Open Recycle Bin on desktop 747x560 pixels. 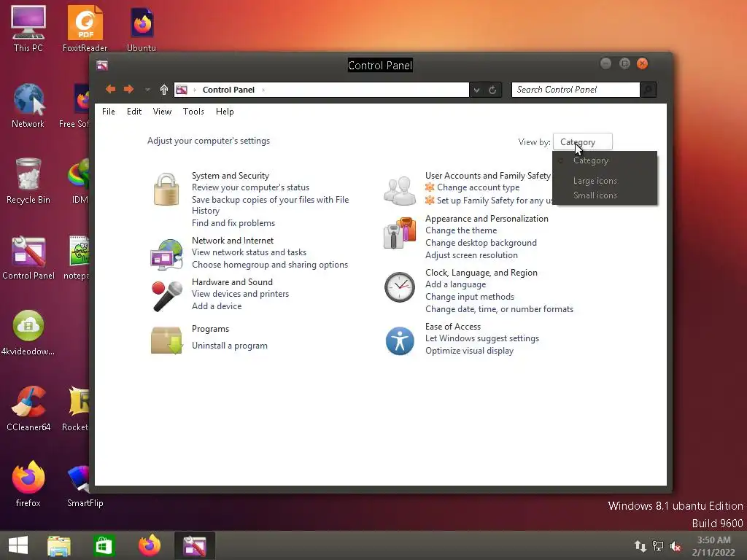point(28,181)
